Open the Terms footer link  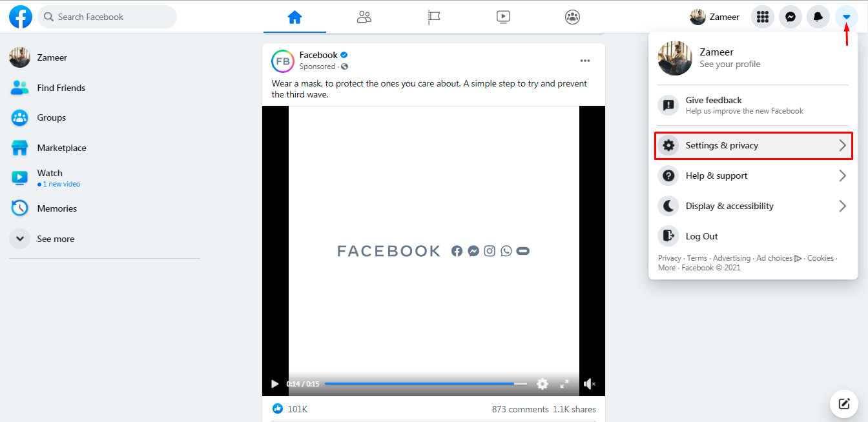697,258
